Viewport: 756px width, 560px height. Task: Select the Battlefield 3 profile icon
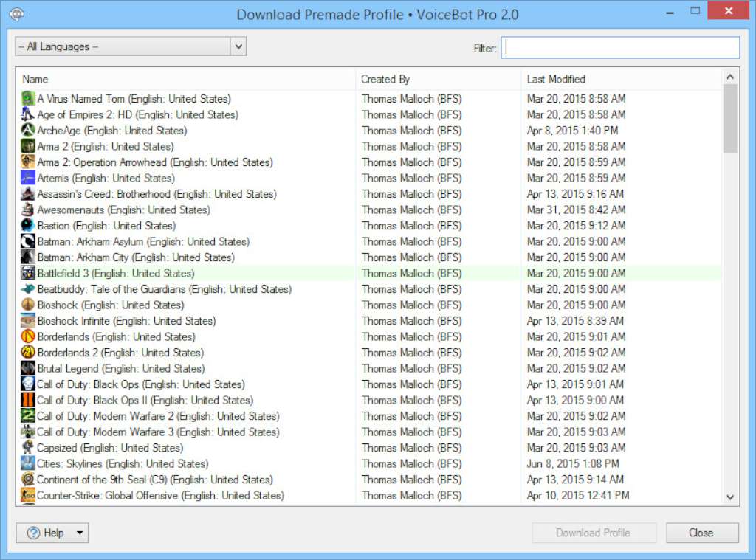tap(27, 273)
